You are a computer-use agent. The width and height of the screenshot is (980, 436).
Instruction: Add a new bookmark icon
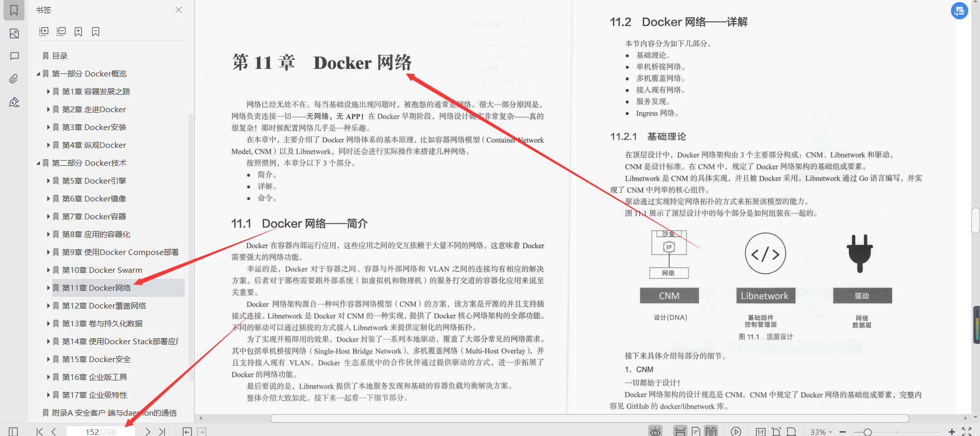(x=78, y=32)
